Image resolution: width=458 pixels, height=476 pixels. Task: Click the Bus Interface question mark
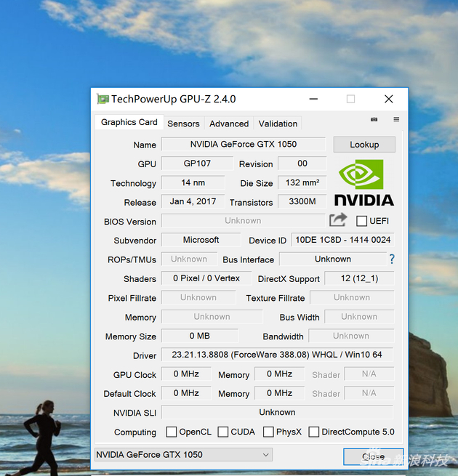pyautogui.click(x=392, y=259)
